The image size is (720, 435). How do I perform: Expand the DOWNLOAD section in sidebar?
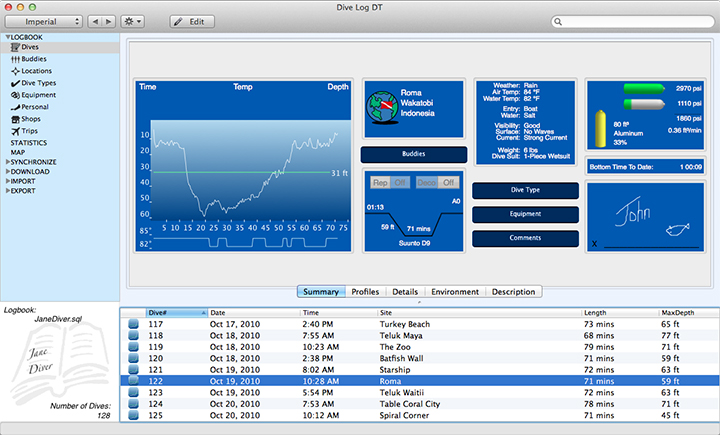(7, 171)
